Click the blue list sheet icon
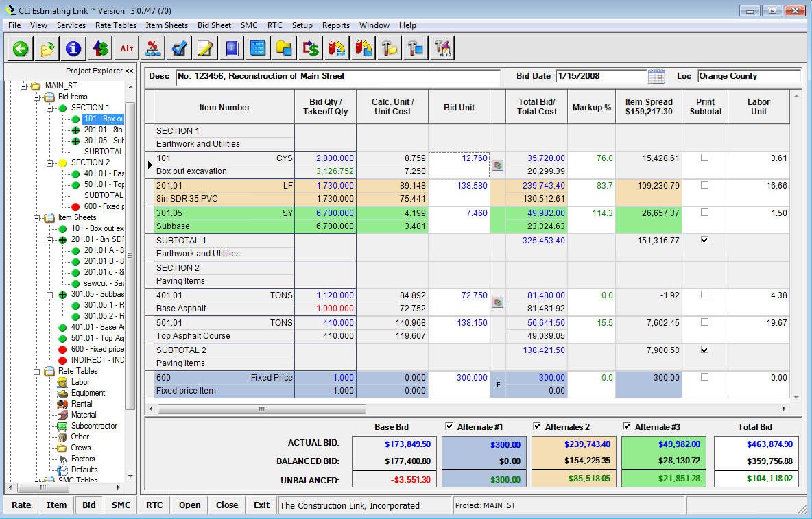Screen dimensions: 812x519 click(258, 49)
